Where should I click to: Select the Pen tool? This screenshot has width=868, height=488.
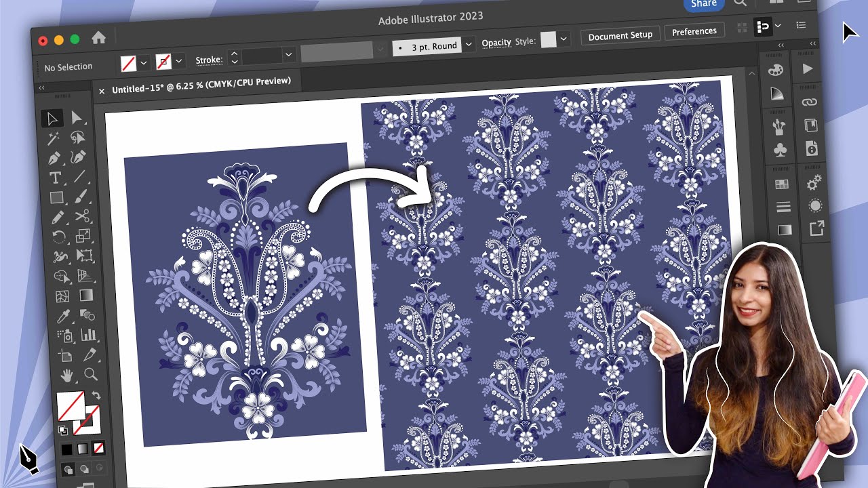pyautogui.click(x=54, y=159)
